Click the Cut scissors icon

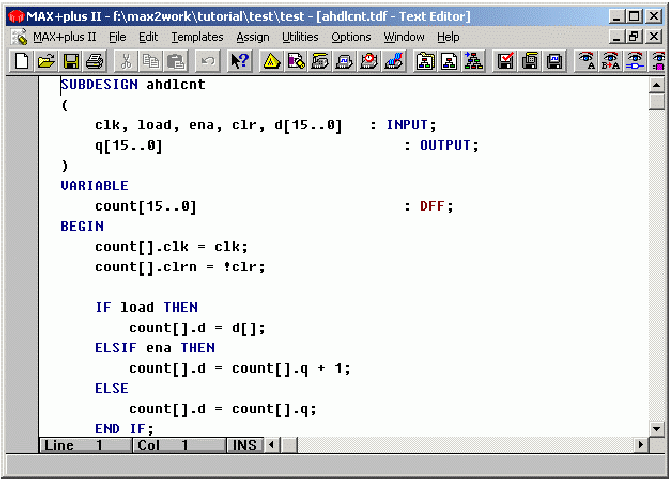click(126, 62)
